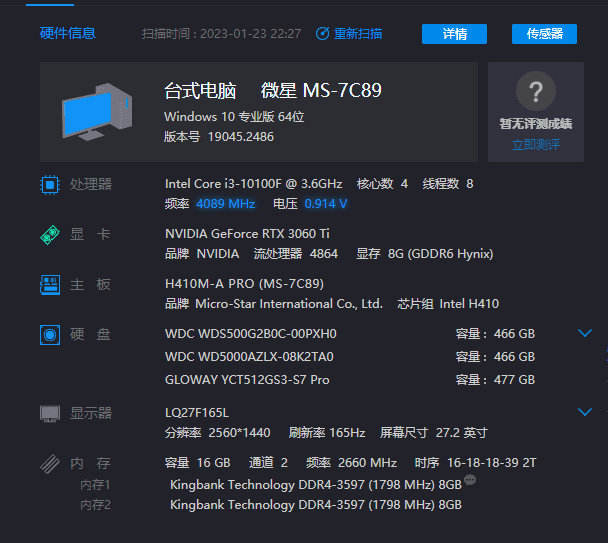Click the VRAM value 8G (GDDR6 Hynix)

pos(440,254)
